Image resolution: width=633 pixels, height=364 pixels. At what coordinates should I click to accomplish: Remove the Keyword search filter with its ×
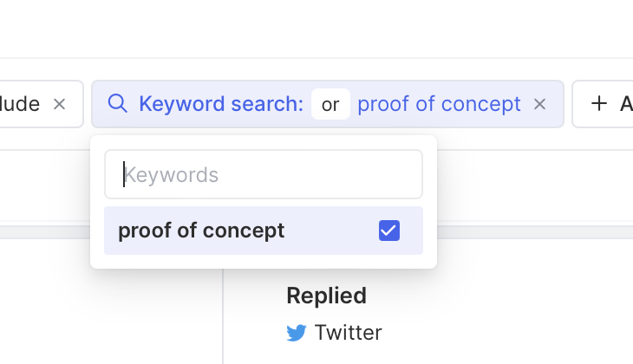539,104
